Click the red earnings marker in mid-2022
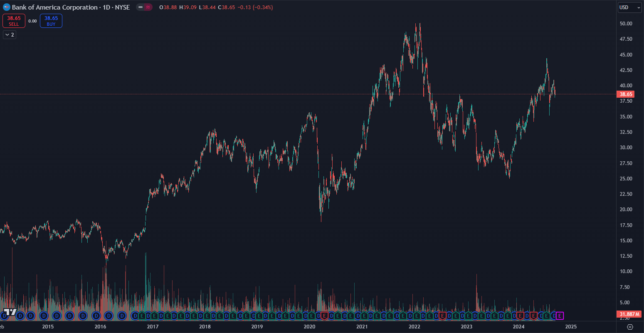 point(442,316)
